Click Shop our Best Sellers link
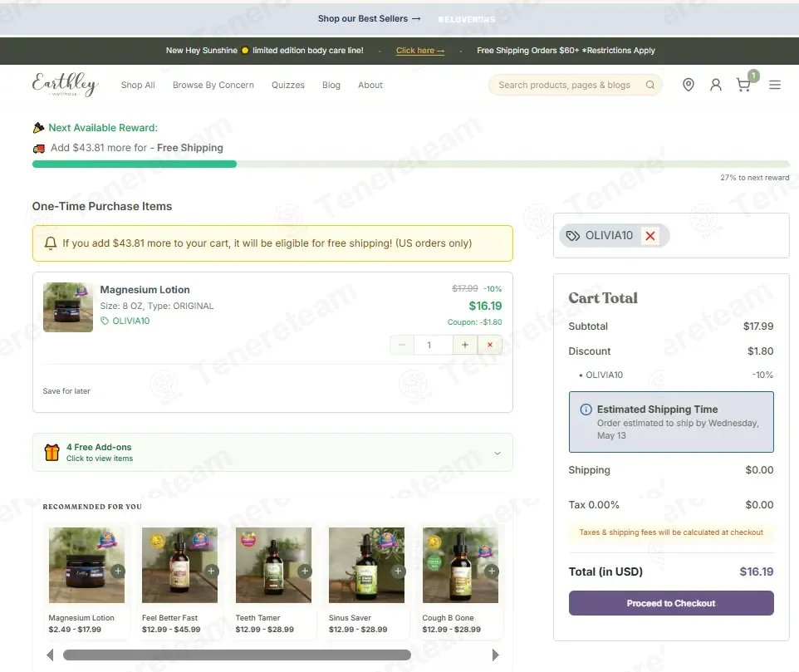The image size is (799, 672). pos(370,19)
